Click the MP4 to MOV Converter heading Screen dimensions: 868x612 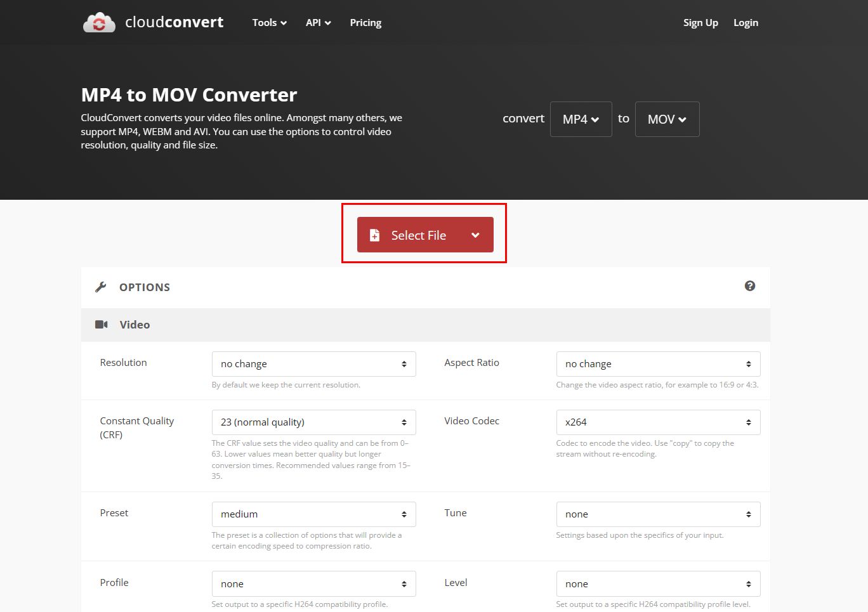(x=189, y=95)
